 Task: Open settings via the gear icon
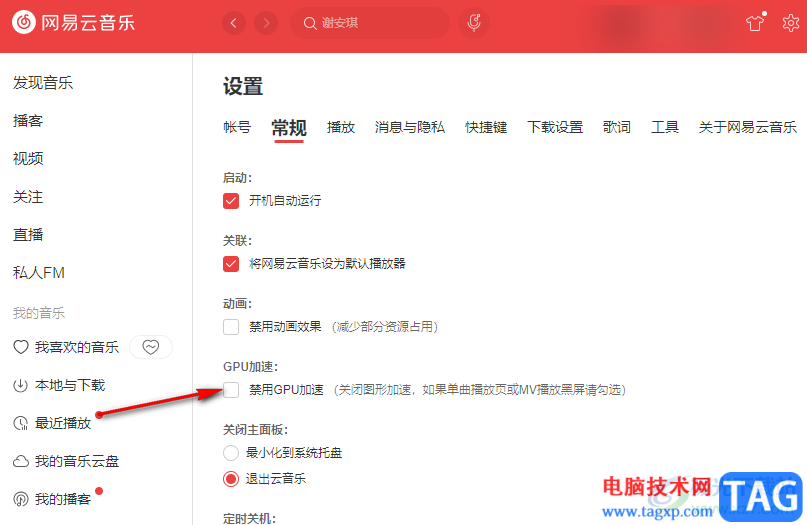pos(791,23)
